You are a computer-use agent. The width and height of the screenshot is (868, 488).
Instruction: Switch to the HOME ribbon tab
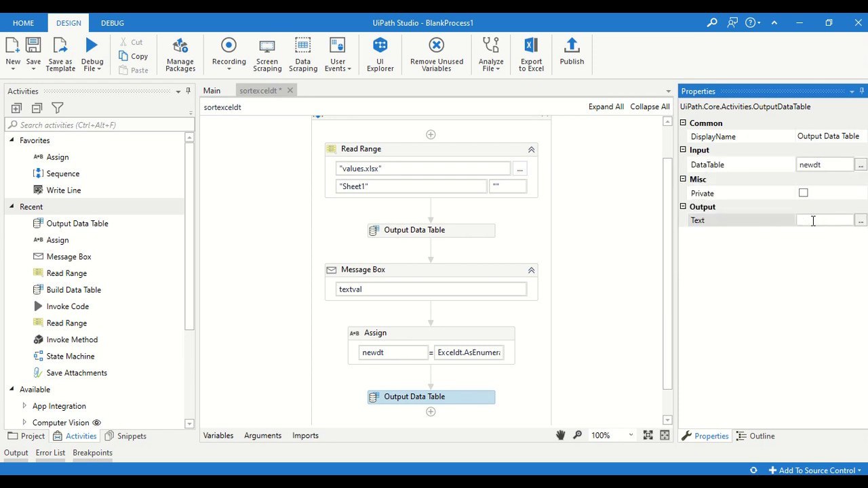coord(23,22)
